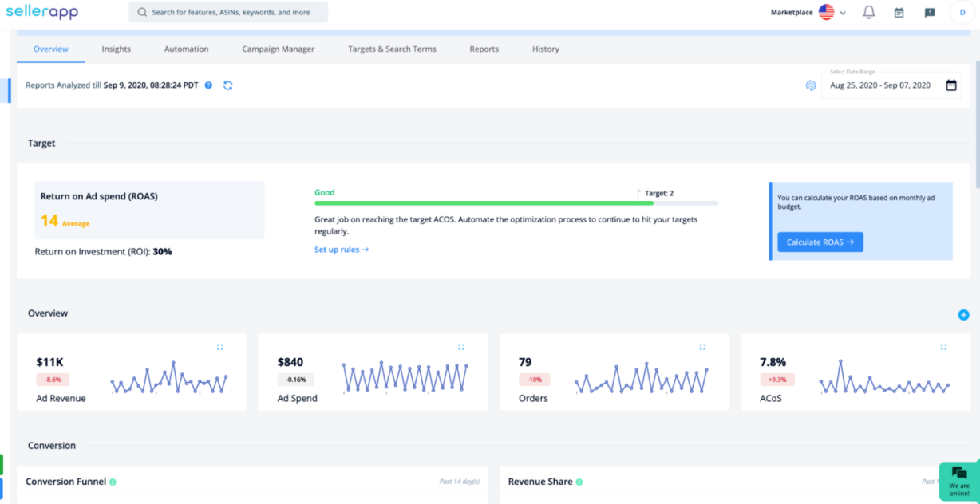The width and height of the screenshot is (980, 504).
Task: Expand the ACoS chart card
Action: pos(943,347)
